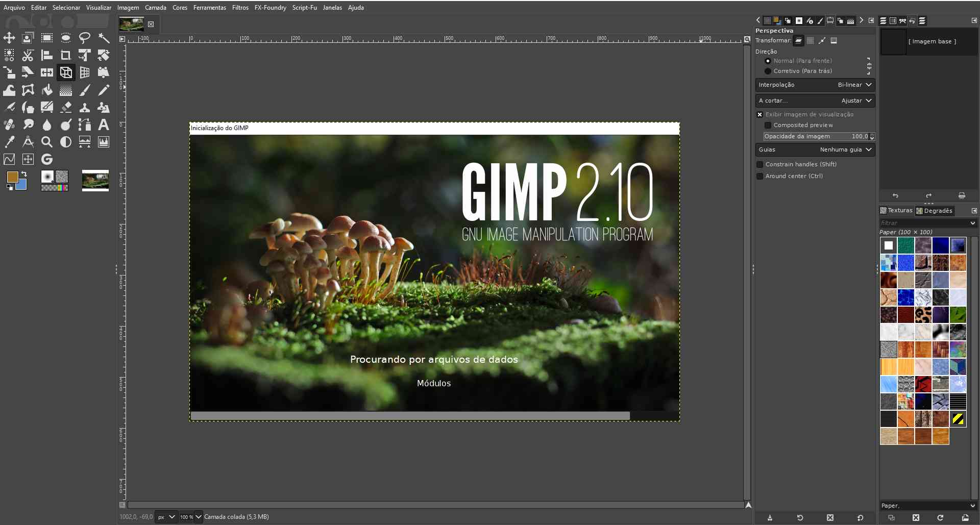Select the Paintbrush tool
Viewport: 980px width, 525px height.
point(85,90)
